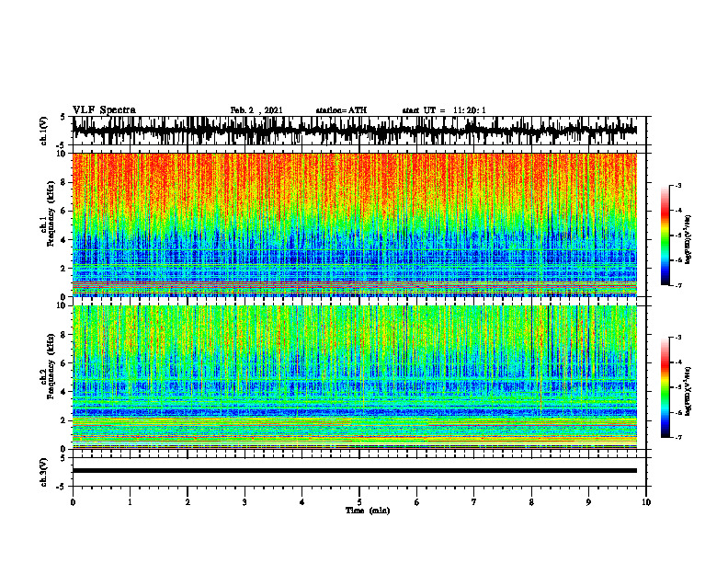The height and width of the screenshot is (563, 728).
Task: Click the time axis tick label "10"
Action: [646, 502]
